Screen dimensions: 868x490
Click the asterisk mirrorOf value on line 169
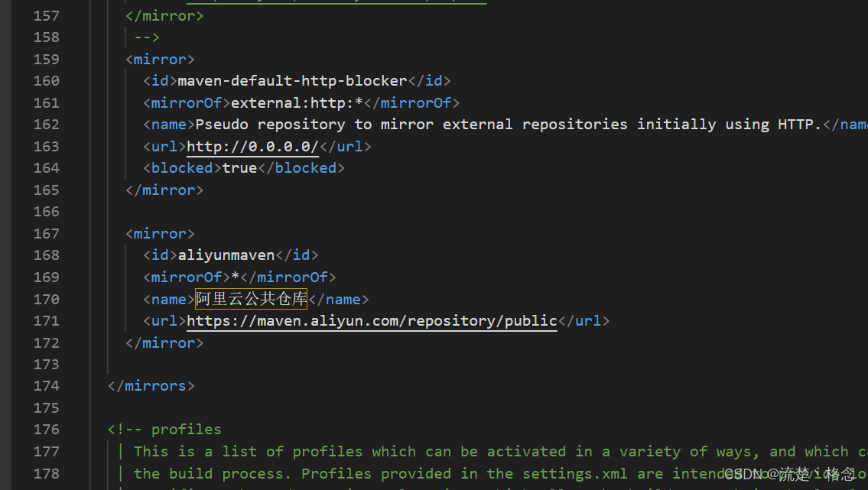click(x=236, y=277)
